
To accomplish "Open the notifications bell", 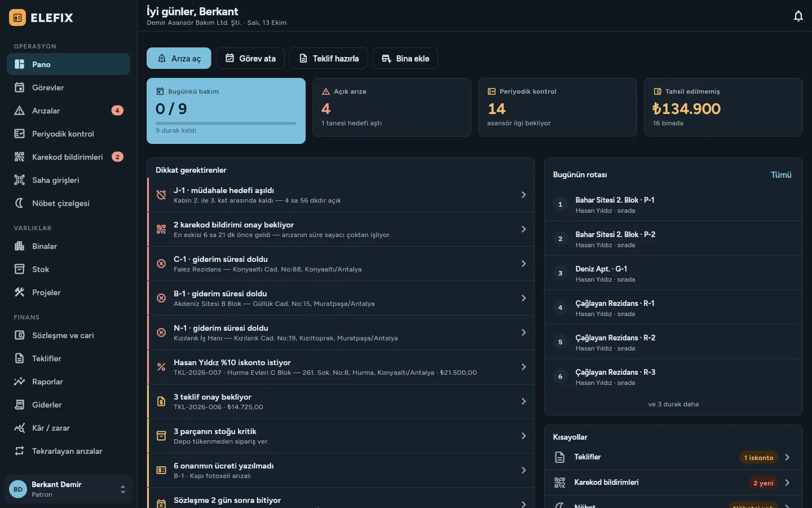I will pyautogui.click(x=798, y=16).
